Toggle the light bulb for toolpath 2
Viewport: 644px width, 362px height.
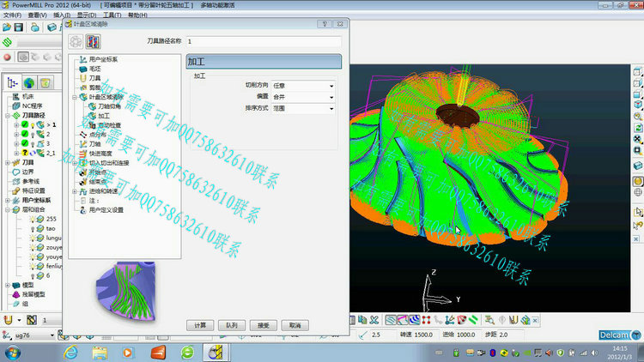33,134
